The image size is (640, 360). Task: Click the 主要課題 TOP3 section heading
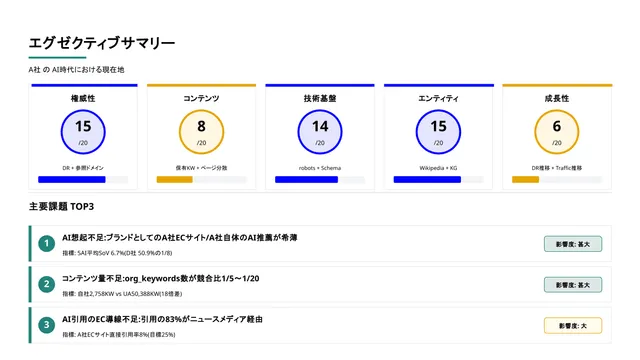tap(61, 207)
